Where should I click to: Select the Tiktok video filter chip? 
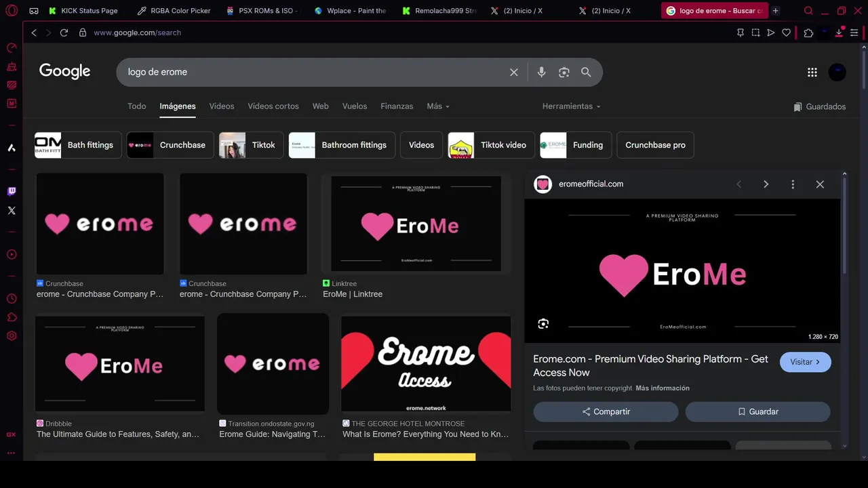click(491, 145)
